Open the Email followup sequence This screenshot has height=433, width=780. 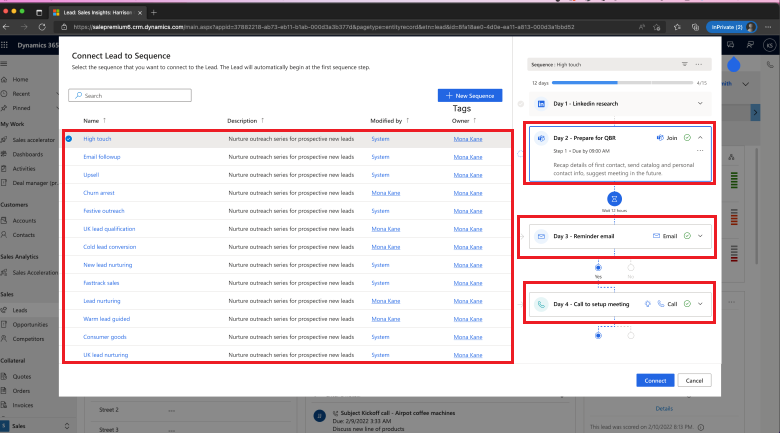click(x=101, y=157)
